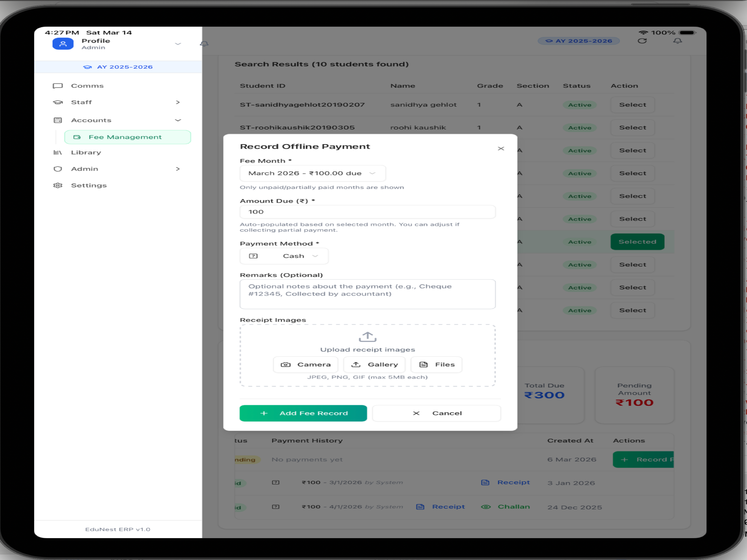Click the Pending Amount ₹100 card
Image resolution: width=747 pixels, height=560 pixels.
point(634,395)
